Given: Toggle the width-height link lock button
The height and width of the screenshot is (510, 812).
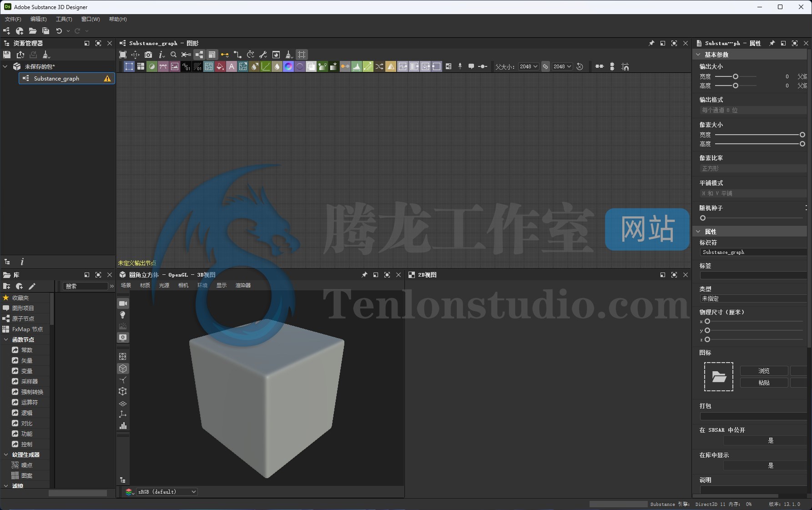Looking at the screenshot, I should pos(545,66).
